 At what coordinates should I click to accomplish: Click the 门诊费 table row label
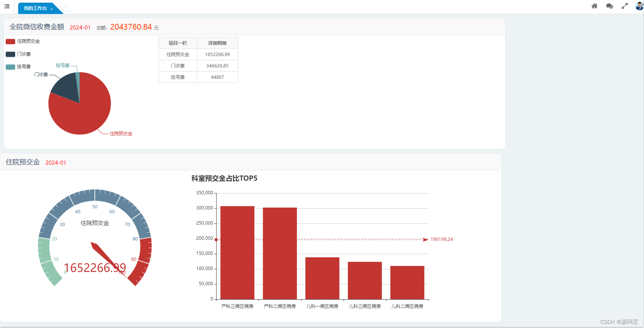(x=178, y=66)
